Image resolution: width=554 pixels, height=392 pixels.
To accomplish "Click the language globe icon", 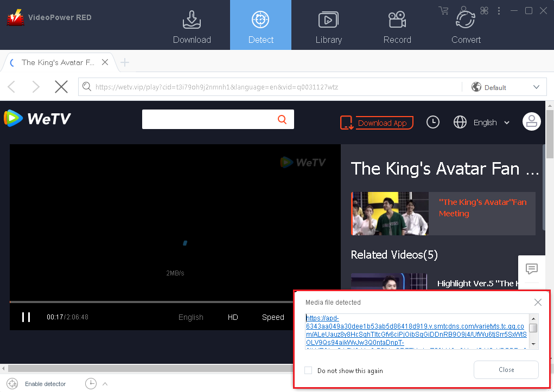I will coord(460,122).
